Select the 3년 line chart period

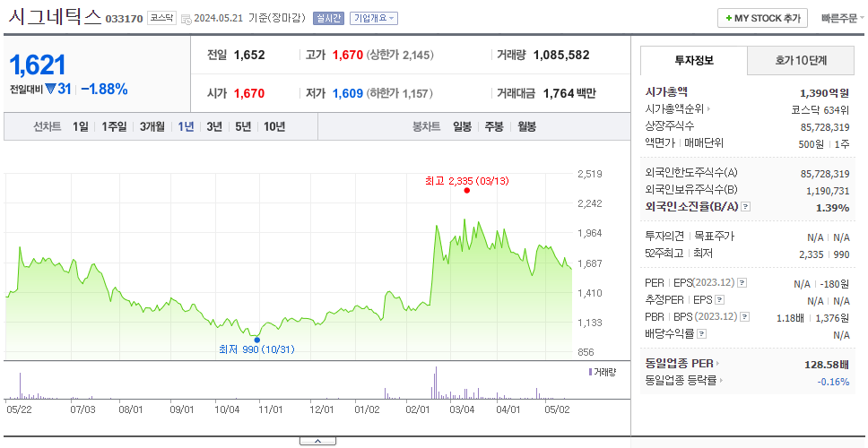(x=214, y=126)
